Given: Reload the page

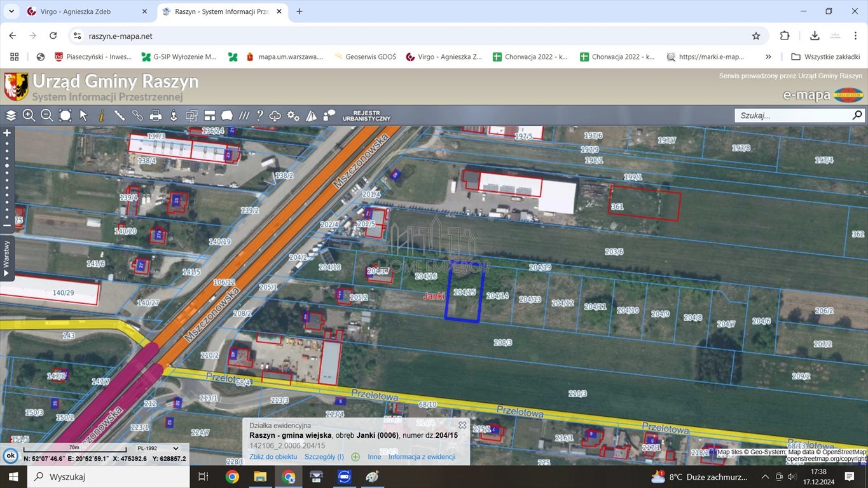Looking at the screenshot, I should point(53,36).
